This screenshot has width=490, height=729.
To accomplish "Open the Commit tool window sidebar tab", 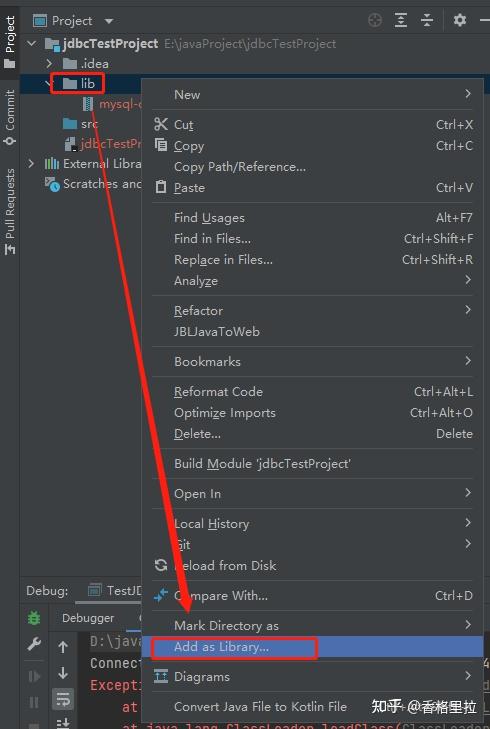I will (x=10, y=117).
